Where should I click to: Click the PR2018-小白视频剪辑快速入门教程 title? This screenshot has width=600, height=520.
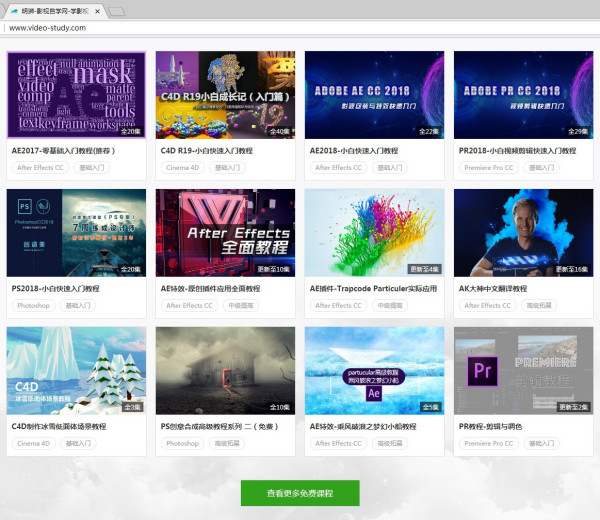pos(517,151)
